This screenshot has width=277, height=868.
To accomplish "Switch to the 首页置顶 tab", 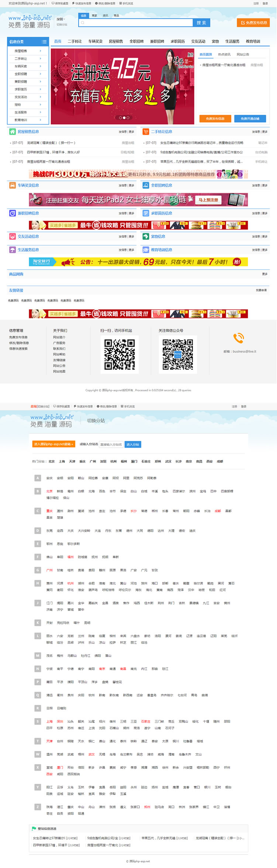I will [206, 55].
